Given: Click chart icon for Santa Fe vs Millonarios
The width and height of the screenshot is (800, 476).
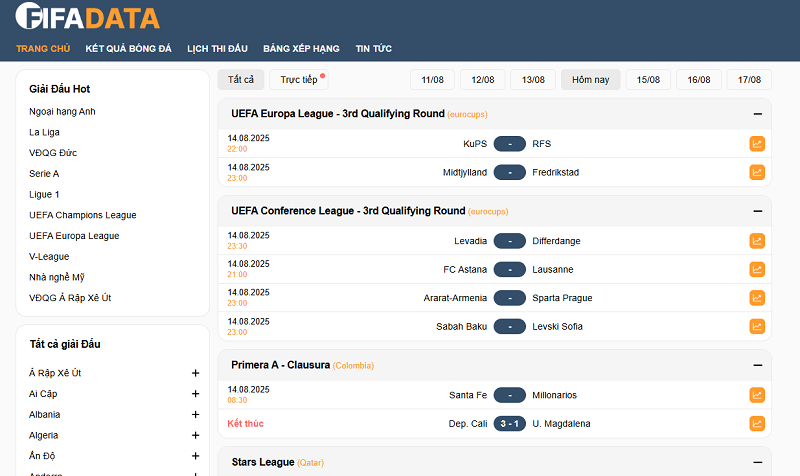Looking at the screenshot, I should (757, 395).
